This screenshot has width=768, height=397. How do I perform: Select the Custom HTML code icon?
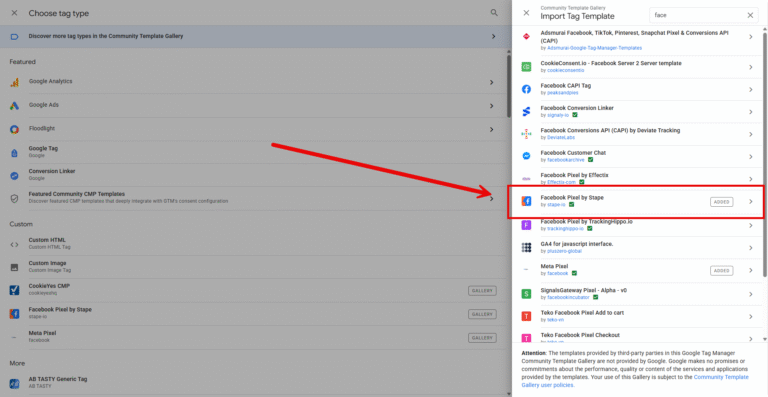tap(14, 244)
